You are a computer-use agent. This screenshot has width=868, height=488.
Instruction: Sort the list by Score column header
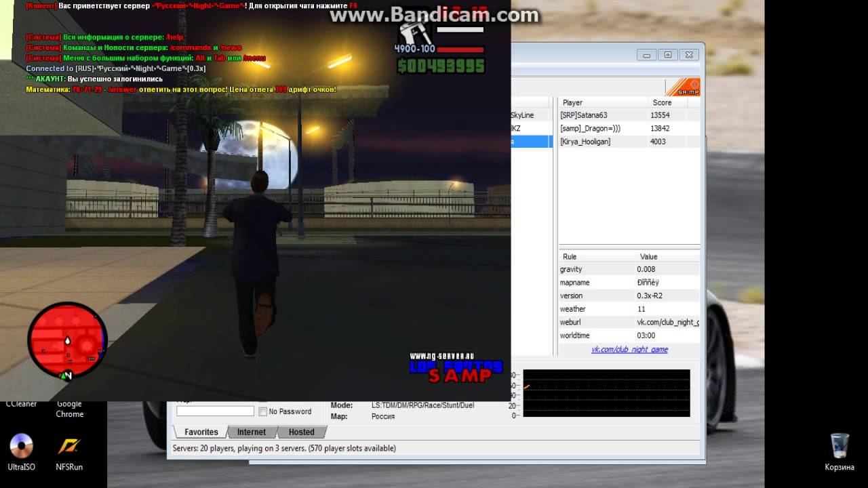pos(668,102)
